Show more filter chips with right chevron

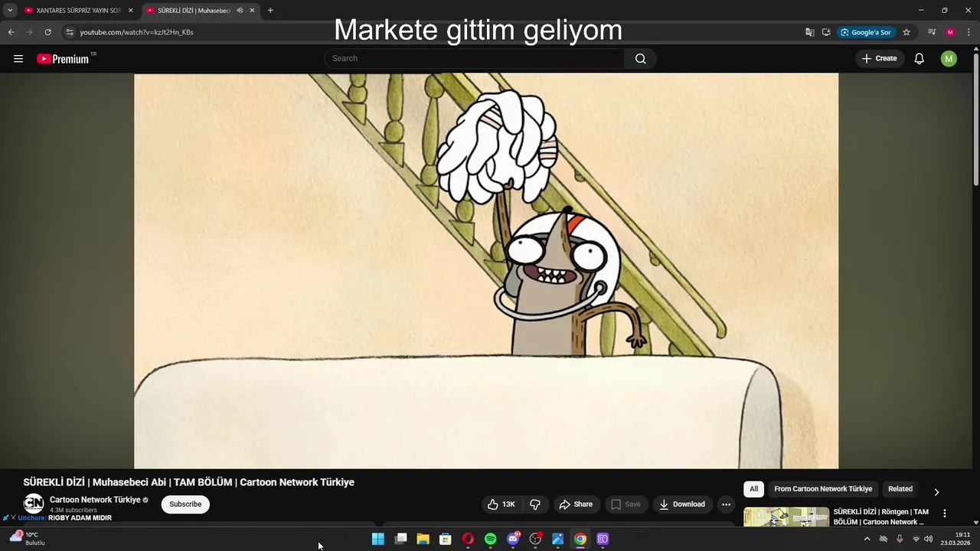(x=936, y=492)
